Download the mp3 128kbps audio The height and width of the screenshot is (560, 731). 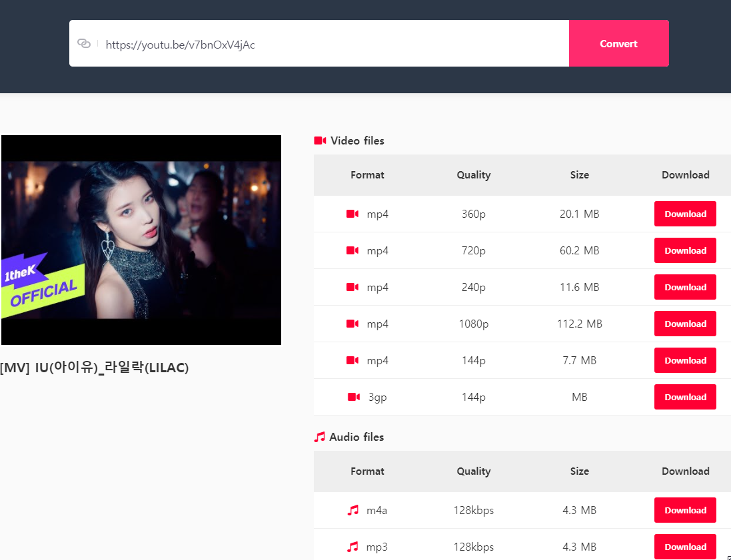click(685, 547)
